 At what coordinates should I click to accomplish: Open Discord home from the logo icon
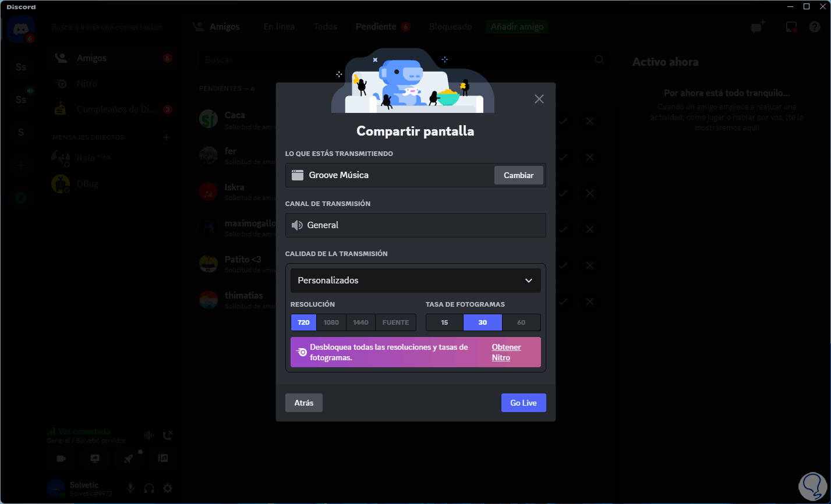21,29
